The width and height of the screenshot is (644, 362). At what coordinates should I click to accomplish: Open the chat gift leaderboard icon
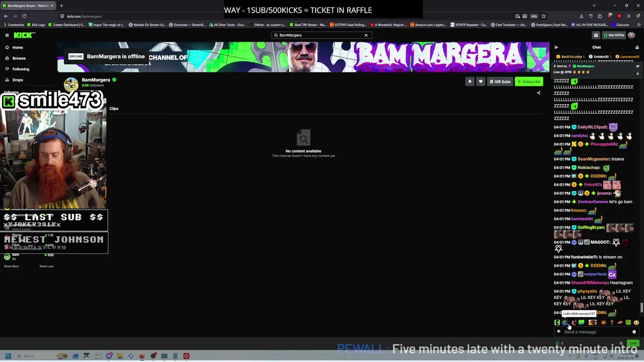pyautogui.click(x=637, y=47)
